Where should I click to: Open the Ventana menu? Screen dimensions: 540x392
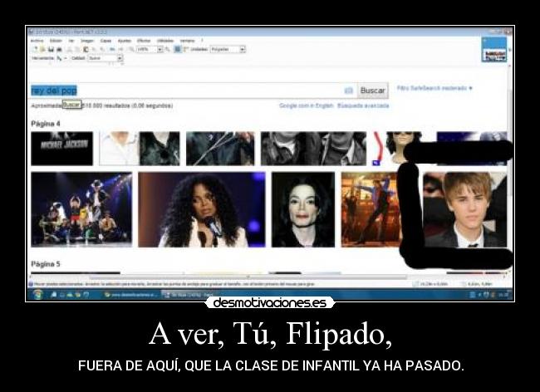pos(188,41)
